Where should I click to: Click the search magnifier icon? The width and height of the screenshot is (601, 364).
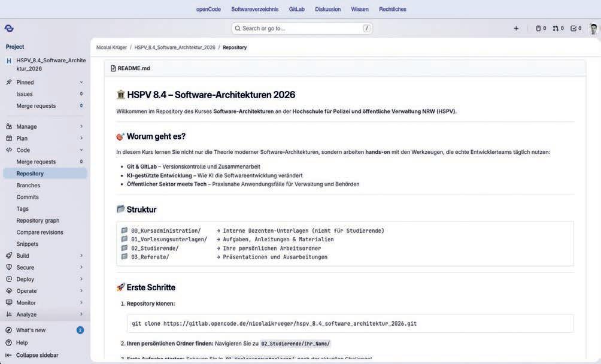238,28
